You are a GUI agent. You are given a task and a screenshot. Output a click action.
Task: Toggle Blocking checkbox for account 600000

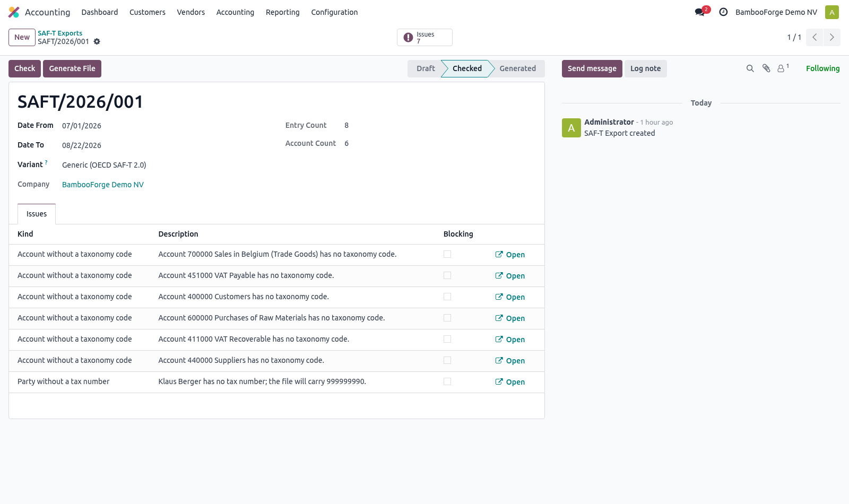(447, 318)
